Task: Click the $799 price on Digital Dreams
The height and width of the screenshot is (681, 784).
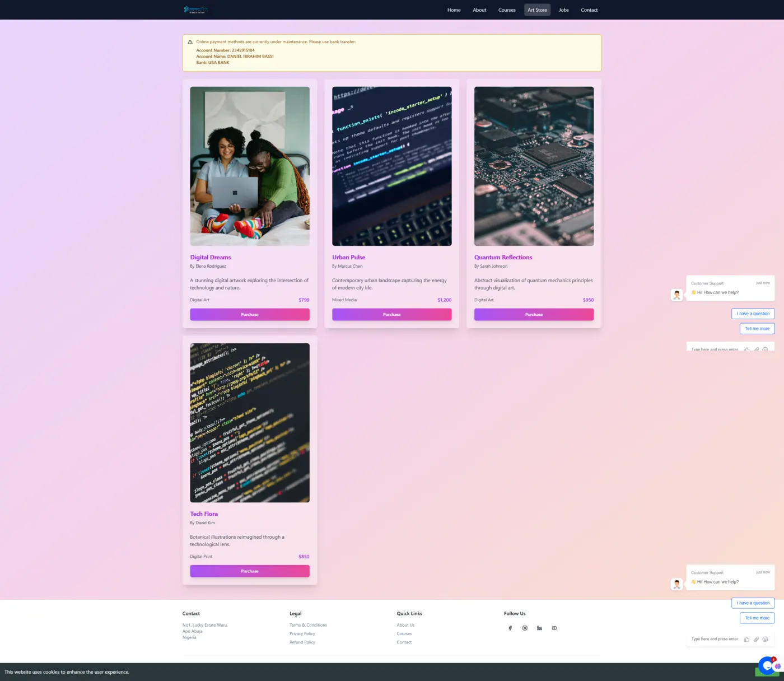Action: point(304,300)
